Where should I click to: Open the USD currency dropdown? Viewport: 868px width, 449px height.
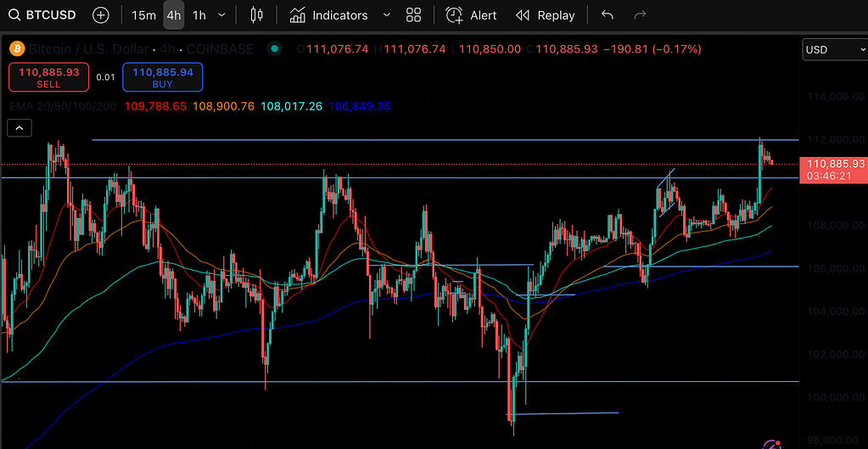pos(836,50)
